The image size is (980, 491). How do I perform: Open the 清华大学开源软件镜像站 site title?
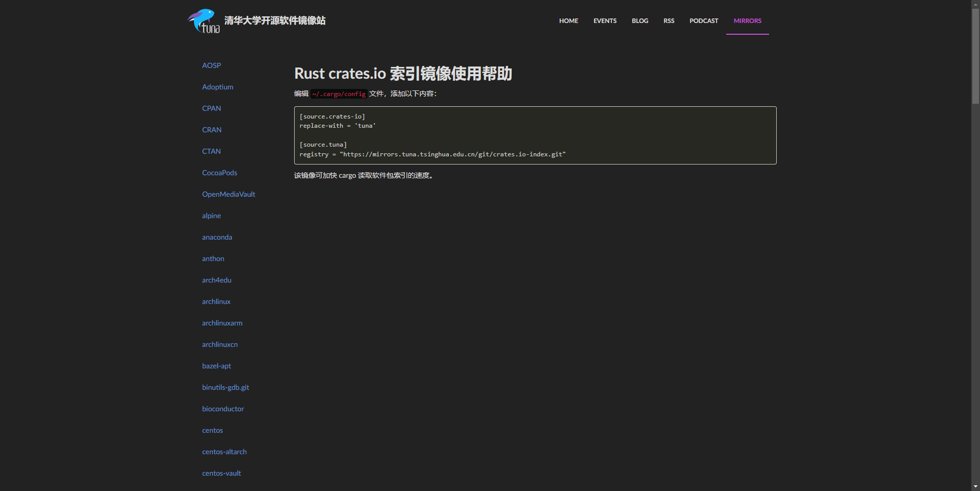pos(275,20)
